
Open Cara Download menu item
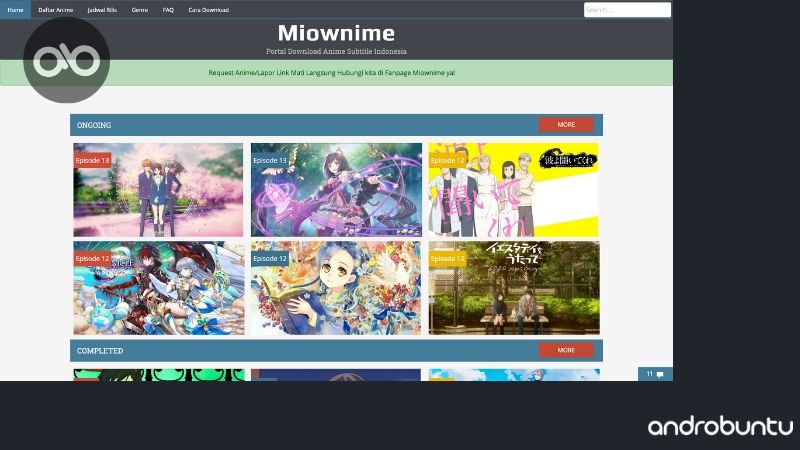208,10
